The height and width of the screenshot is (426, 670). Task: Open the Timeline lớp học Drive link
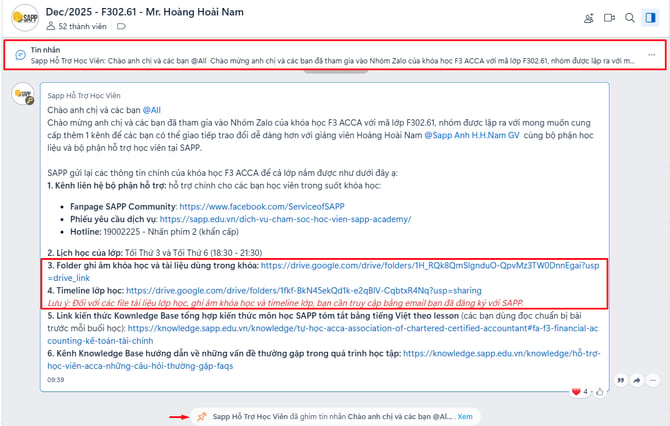click(304, 291)
